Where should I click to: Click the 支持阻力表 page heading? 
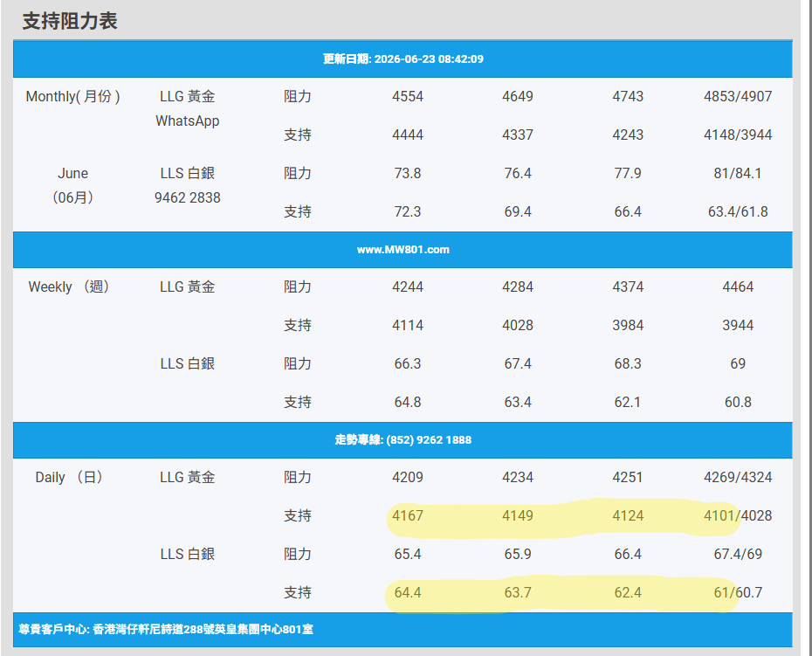coord(70,21)
